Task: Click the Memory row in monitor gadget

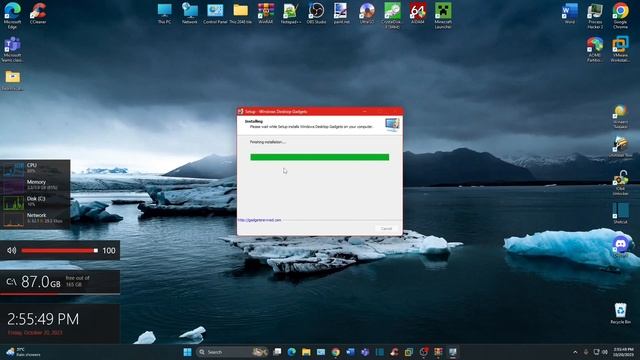Action: pos(35,184)
